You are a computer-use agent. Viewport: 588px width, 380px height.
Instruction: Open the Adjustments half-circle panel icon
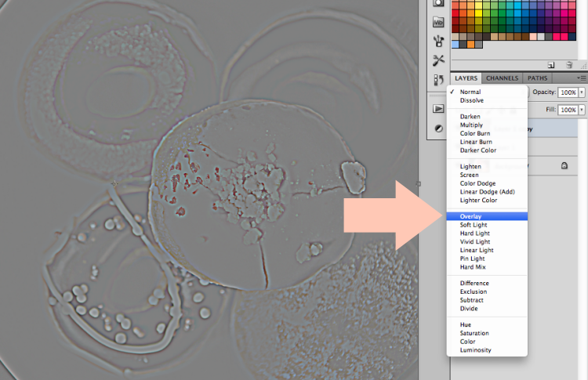[x=438, y=128]
